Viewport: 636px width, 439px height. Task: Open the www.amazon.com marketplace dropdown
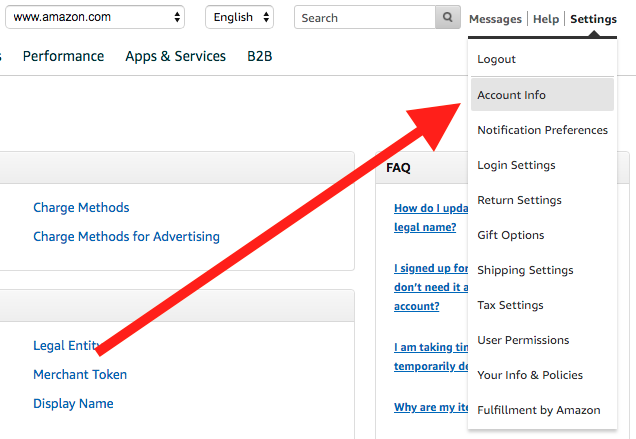click(x=97, y=18)
